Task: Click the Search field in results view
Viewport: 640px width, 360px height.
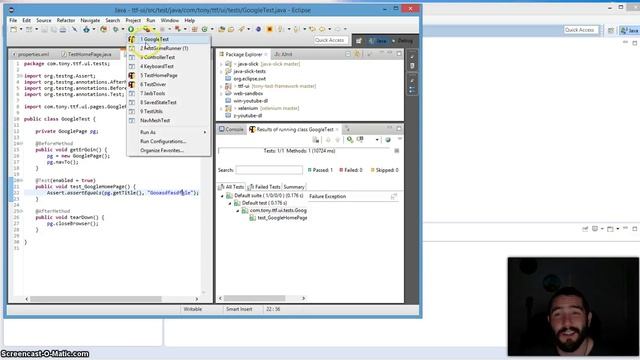Action: click(x=269, y=170)
